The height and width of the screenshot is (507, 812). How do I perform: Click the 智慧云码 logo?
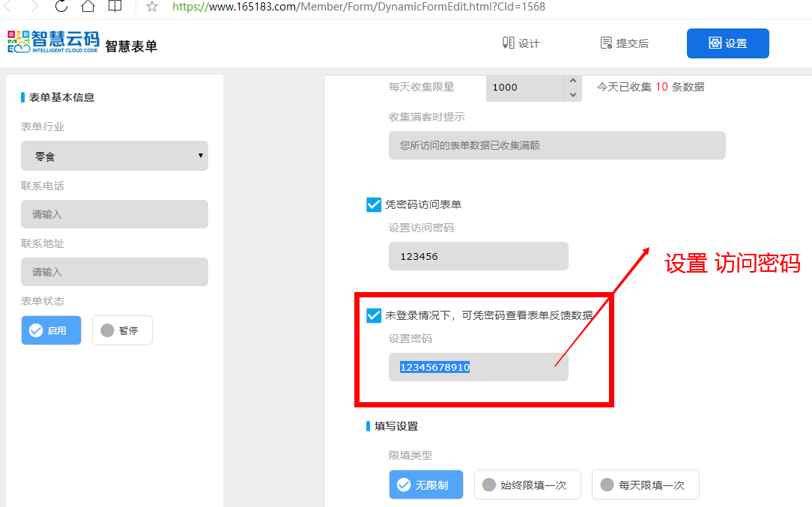52,42
